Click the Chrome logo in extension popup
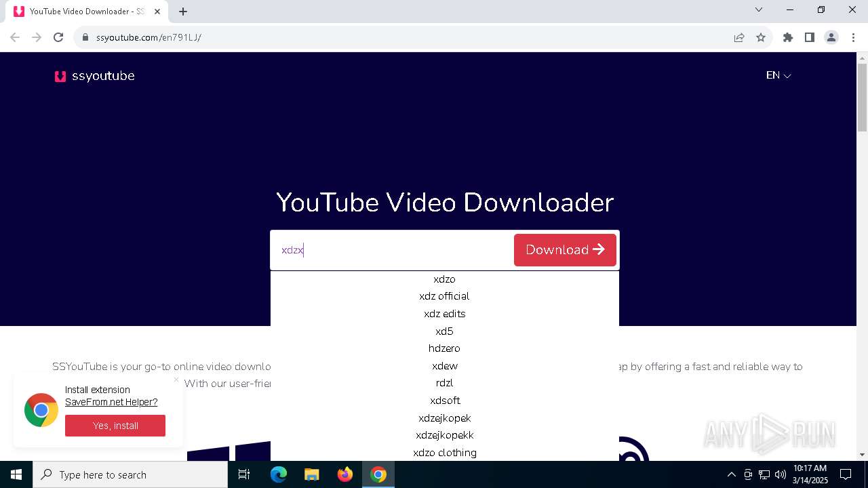868x488 pixels. pos(41,410)
